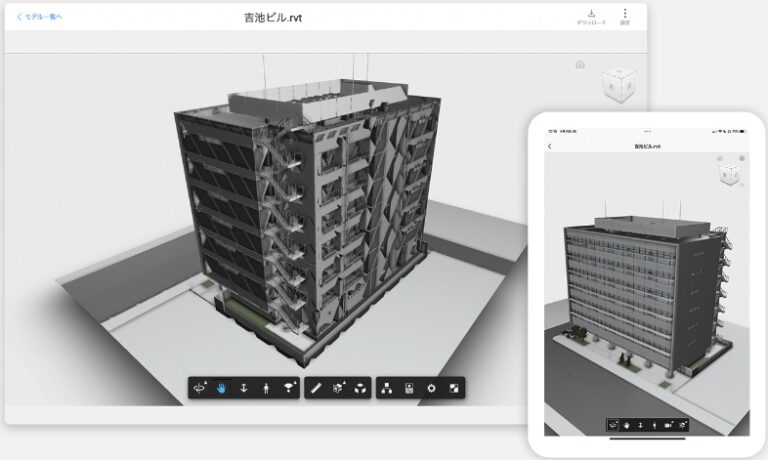Download the 吉池ビル.rvt model
Viewport: 768px width, 460px height.
coord(591,17)
